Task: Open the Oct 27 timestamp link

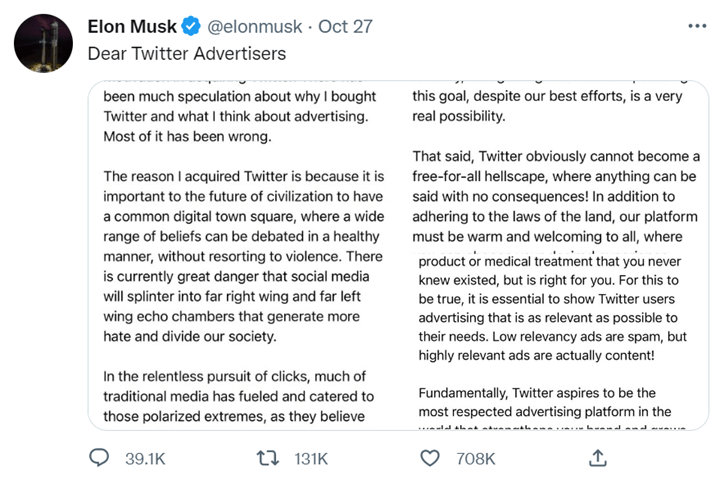Action: (345, 26)
